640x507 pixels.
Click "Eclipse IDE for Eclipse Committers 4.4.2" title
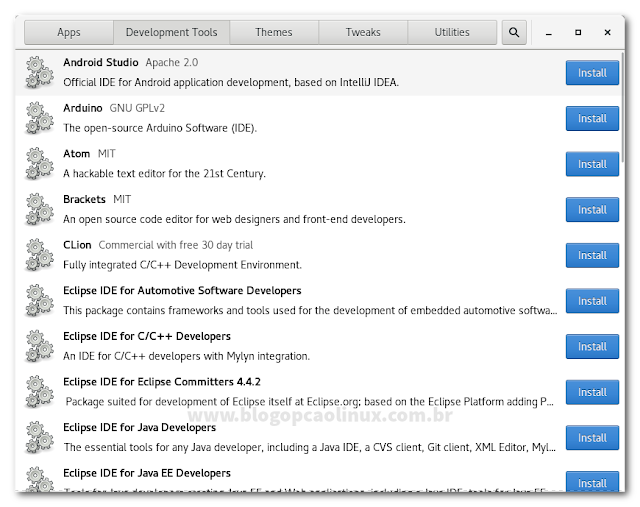coord(162,382)
